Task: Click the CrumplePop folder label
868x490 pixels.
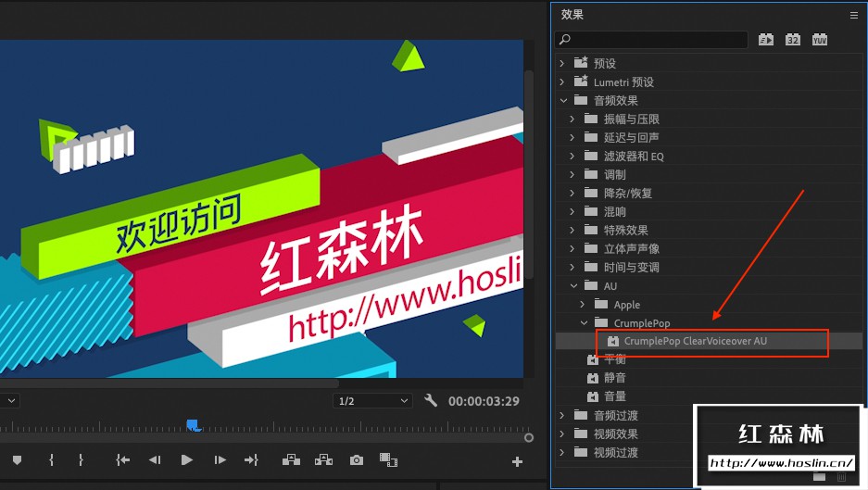Action: (x=642, y=322)
